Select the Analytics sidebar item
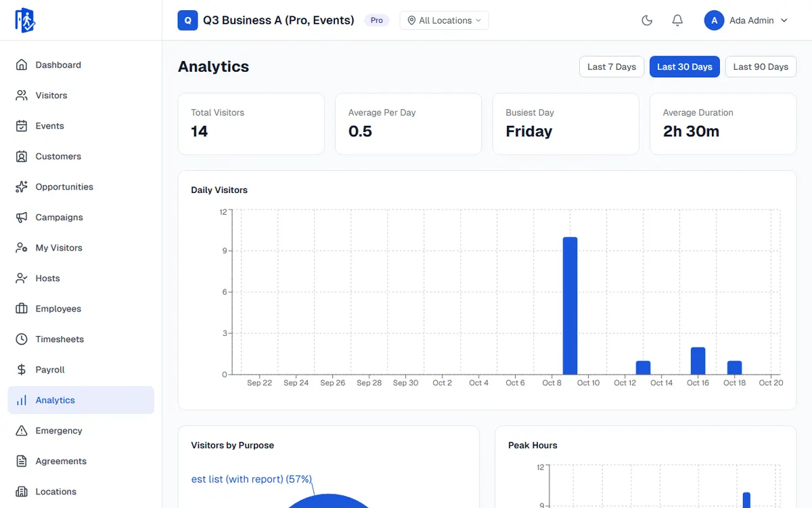812x508 pixels. coord(81,400)
